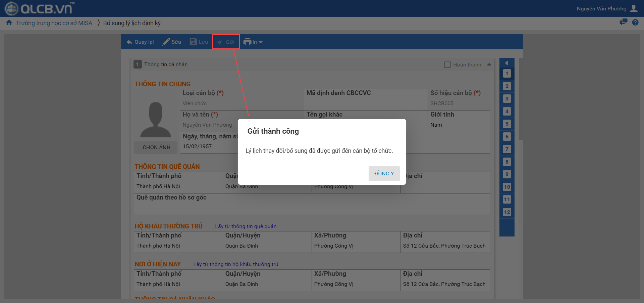The image size is (644, 303).
Task: Click the user profile avatar icon
Action: (634, 8)
